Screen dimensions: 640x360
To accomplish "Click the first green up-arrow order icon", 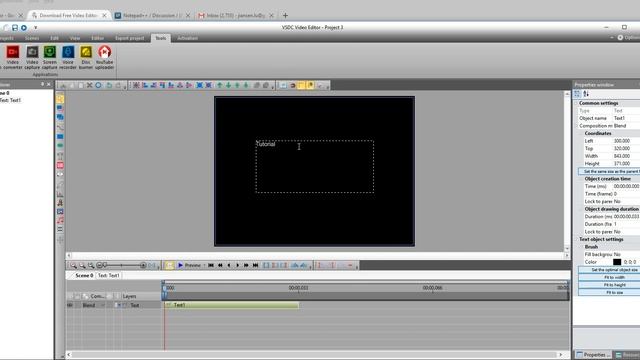I will pos(220,85).
